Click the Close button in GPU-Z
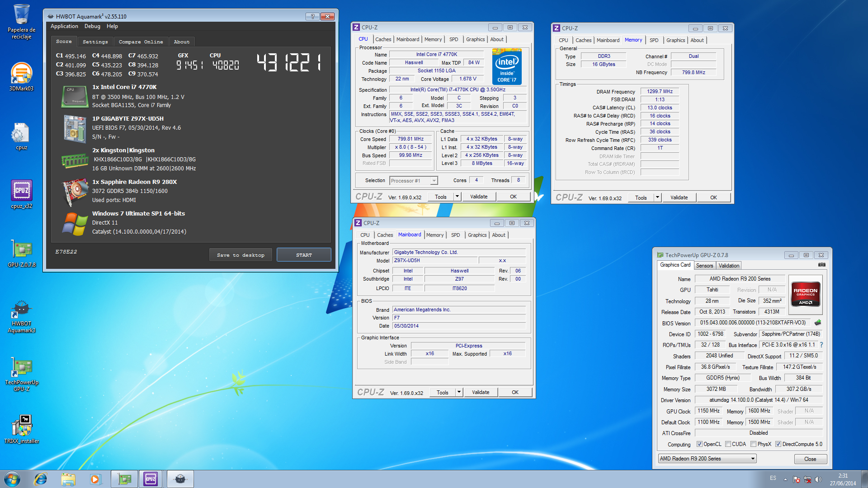The height and width of the screenshot is (488, 868). [810, 459]
